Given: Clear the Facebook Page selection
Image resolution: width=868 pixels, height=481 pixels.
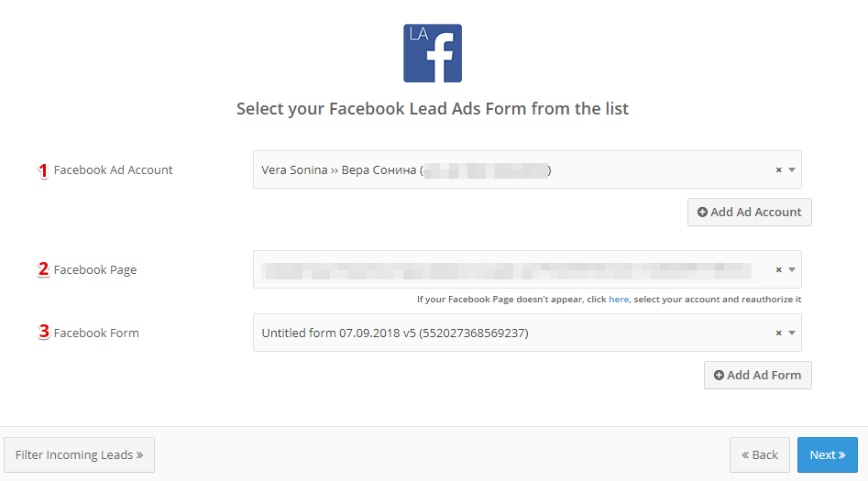Looking at the screenshot, I should tap(778, 269).
